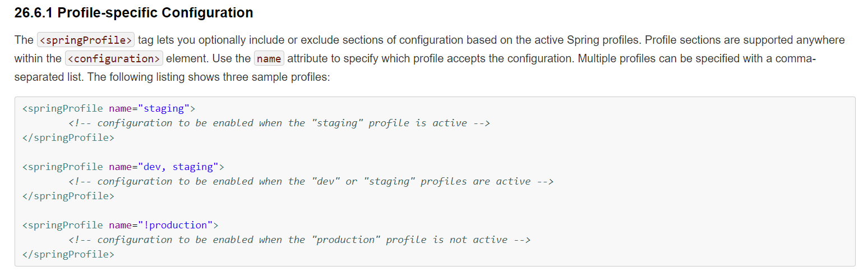The height and width of the screenshot is (280, 868).
Task: Click the first opening <springProfile tag in code
Action: pos(63,108)
